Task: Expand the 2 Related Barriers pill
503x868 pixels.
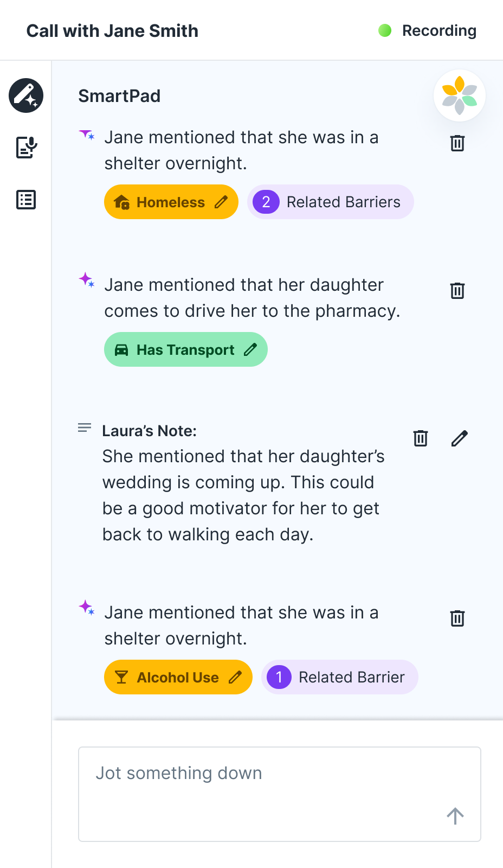Action: click(331, 202)
